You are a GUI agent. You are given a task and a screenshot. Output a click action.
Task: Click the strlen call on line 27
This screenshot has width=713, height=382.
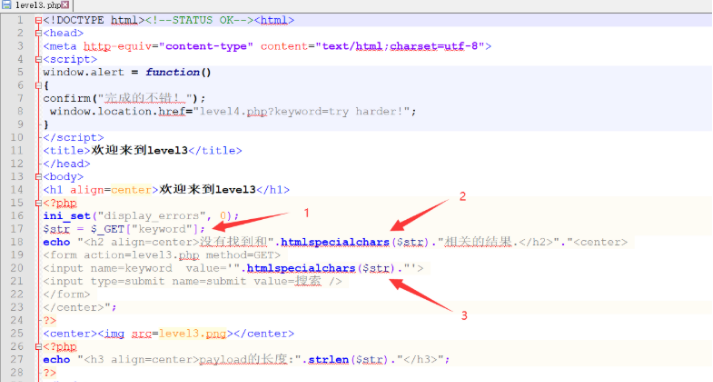329,360
